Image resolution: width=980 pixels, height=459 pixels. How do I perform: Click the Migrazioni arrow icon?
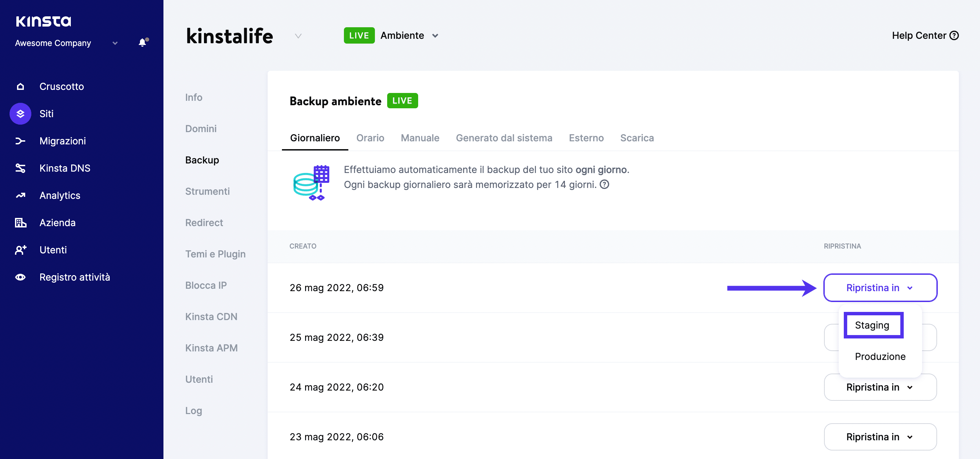tap(20, 141)
